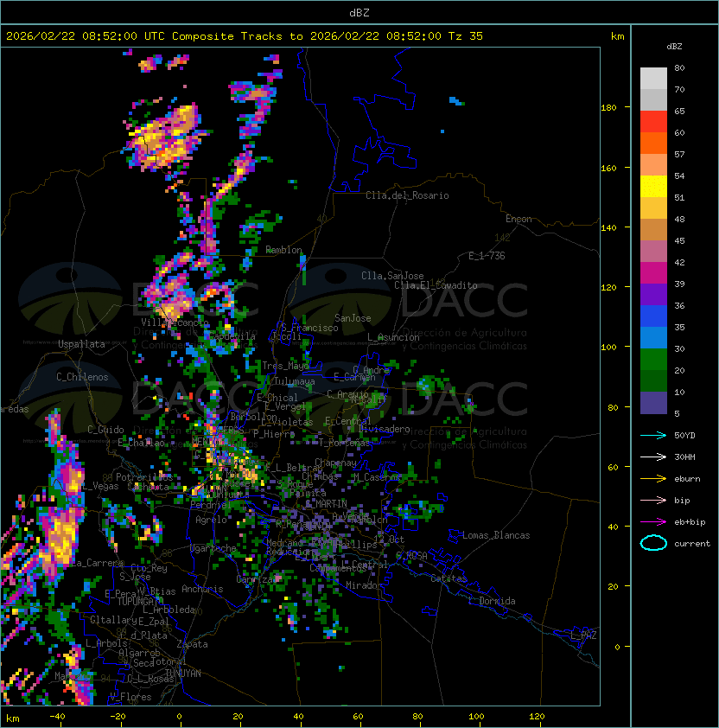719x728 pixels.
Task: Click the pink bip arrow in legend
Action: (x=653, y=500)
